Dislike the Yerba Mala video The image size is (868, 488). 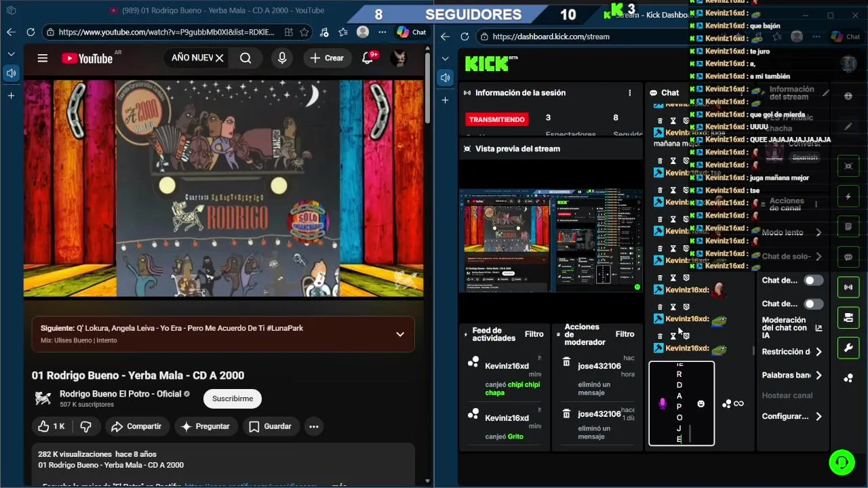(86, 426)
